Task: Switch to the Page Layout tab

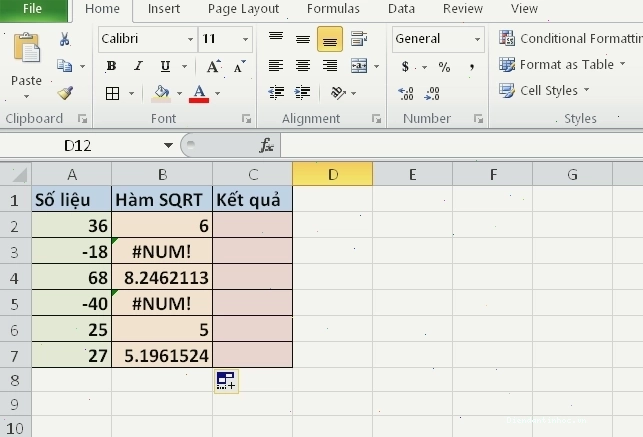Action: pyautogui.click(x=243, y=9)
